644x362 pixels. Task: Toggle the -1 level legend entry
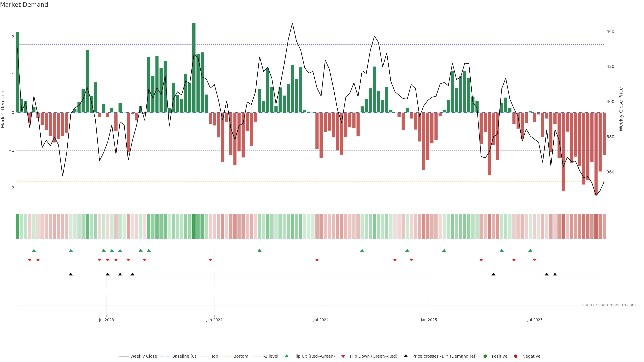(271, 356)
